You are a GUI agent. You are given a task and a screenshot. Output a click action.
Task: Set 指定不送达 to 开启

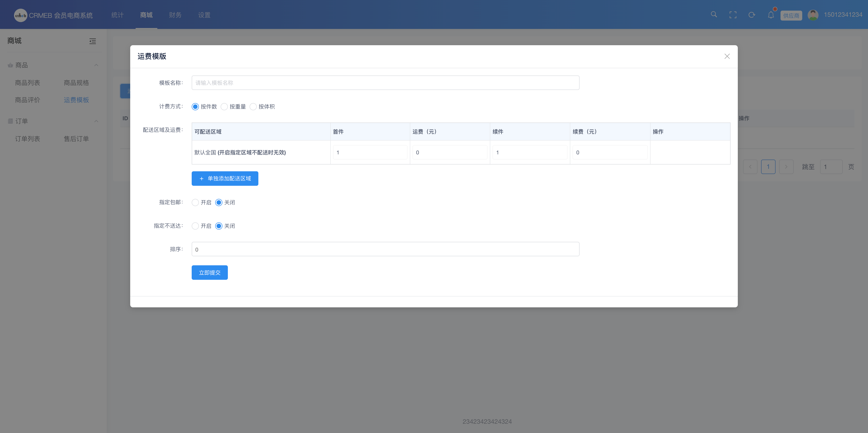coord(196,226)
